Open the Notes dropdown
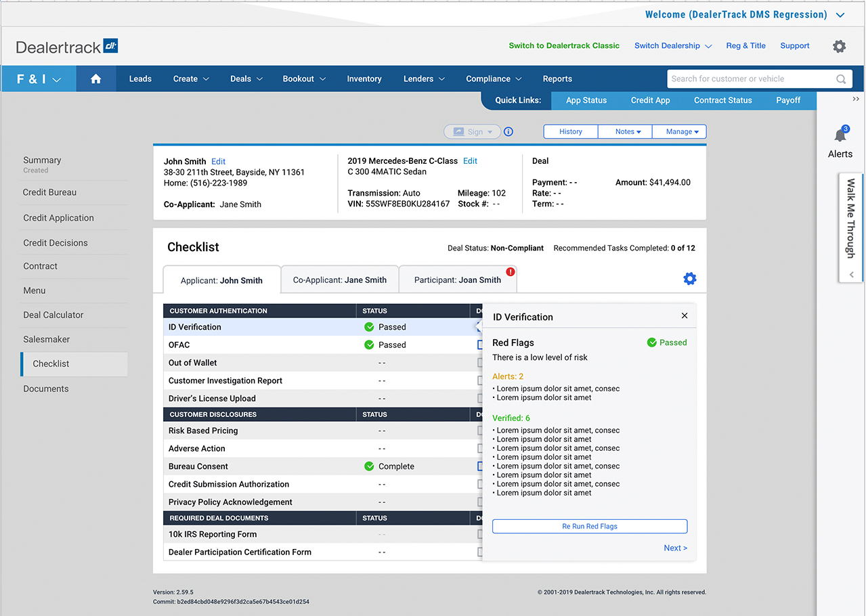The width and height of the screenshot is (866, 616). pos(625,132)
